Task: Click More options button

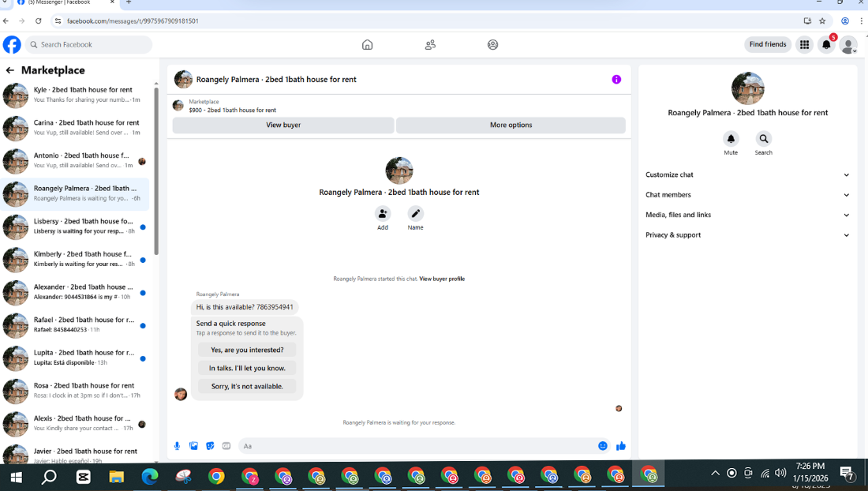Action: 511,125
